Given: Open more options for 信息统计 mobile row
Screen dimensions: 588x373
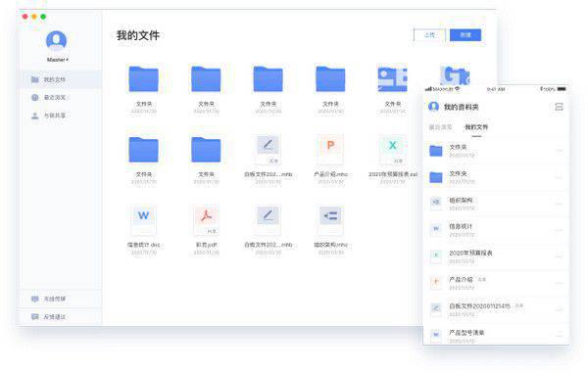Looking at the screenshot, I should 559,230.
